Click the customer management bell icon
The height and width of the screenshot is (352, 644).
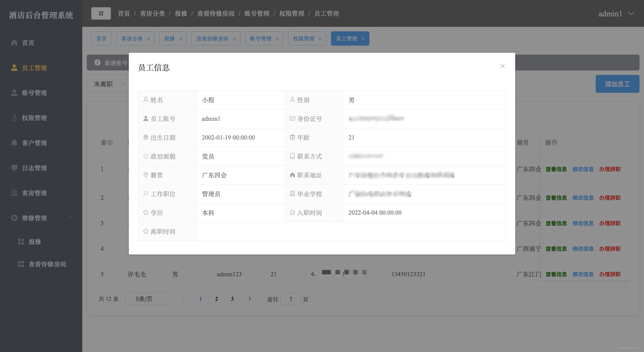point(14,143)
